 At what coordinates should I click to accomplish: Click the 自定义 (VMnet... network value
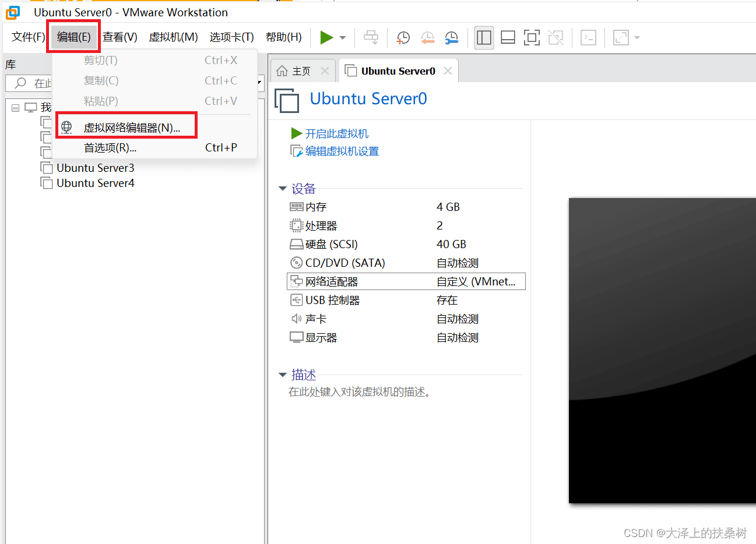point(476,281)
